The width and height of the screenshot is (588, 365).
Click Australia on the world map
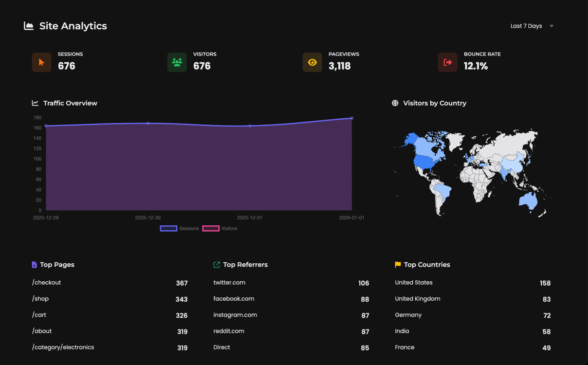tap(530, 200)
